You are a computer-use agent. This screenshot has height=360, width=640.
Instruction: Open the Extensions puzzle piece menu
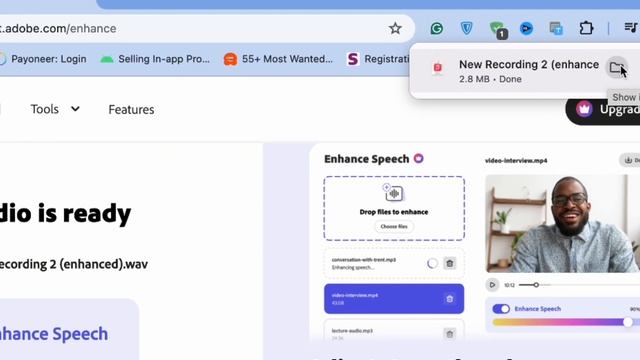tap(586, 28)
